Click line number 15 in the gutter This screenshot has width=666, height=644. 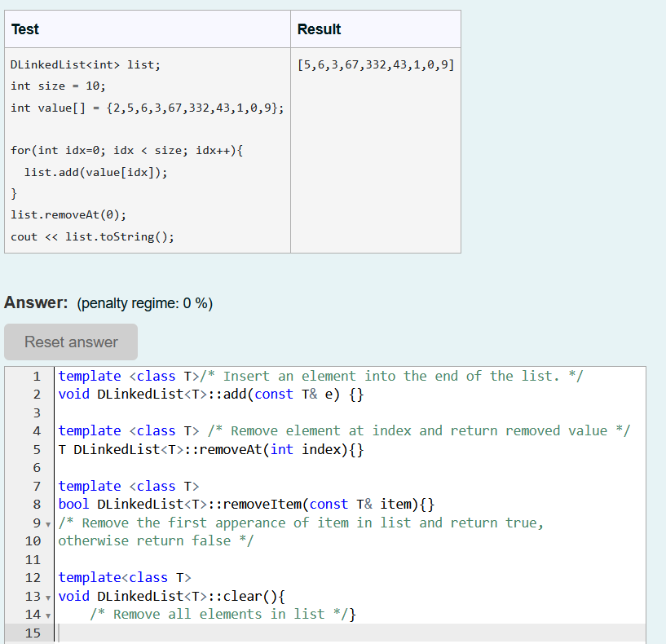[x=33, y=632]
